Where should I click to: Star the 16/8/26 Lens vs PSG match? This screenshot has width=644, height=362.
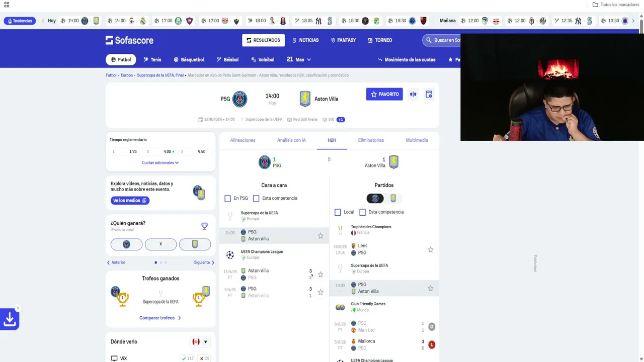coord(430,249)
